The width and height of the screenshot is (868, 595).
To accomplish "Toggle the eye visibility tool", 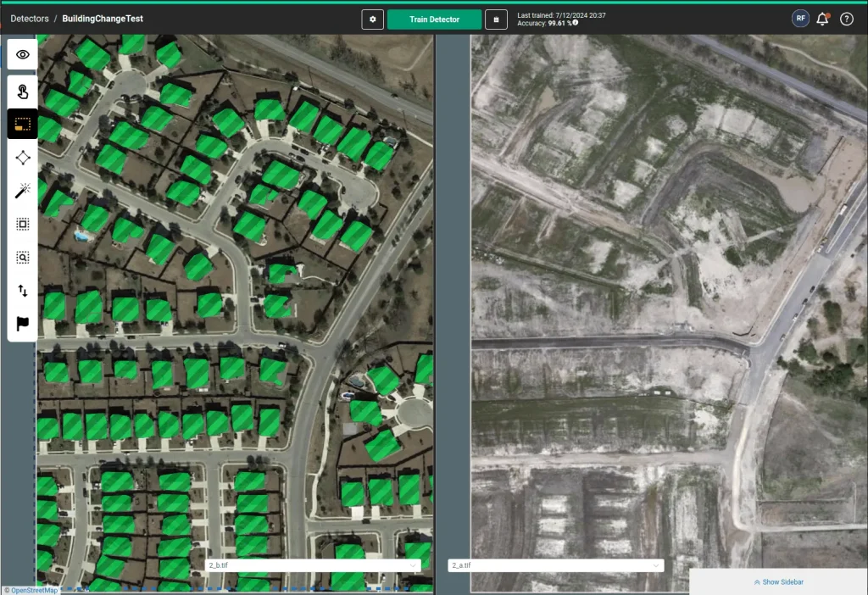I will [23, 54].
